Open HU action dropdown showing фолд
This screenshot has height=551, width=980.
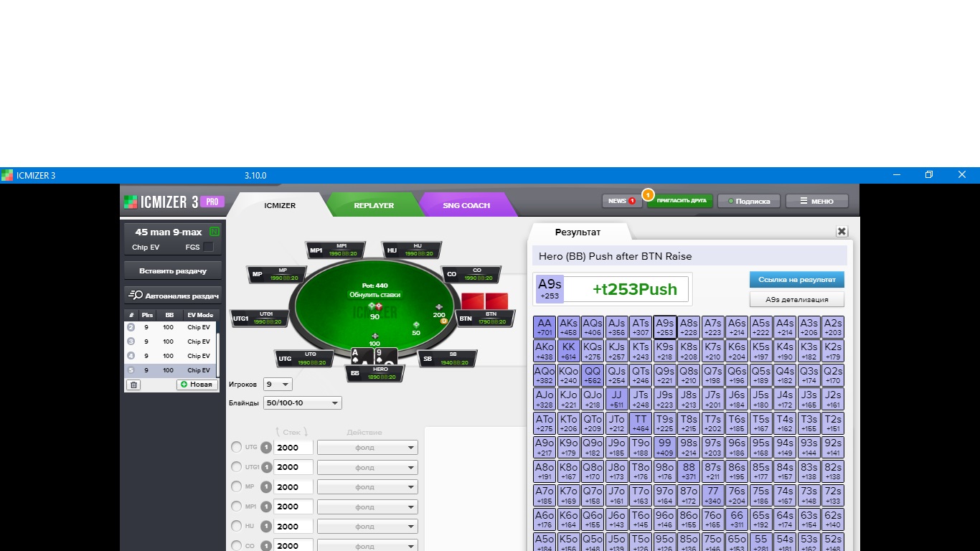367,527
